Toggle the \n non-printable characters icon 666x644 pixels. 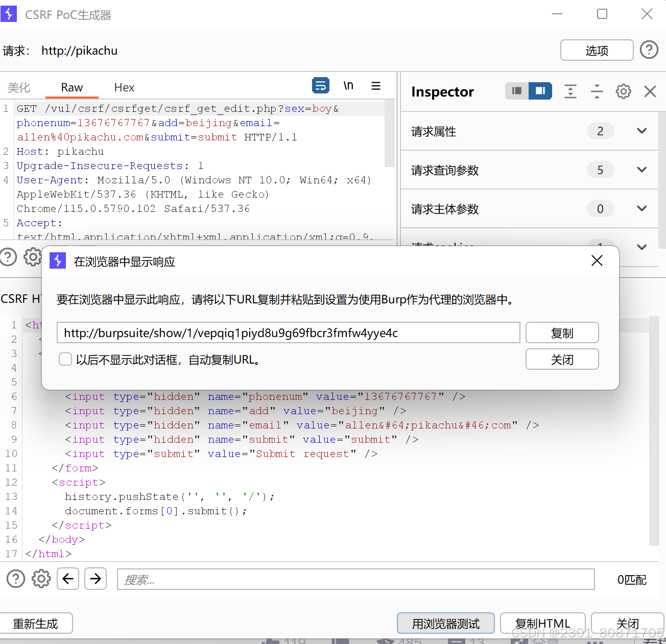tap(348, 85)
